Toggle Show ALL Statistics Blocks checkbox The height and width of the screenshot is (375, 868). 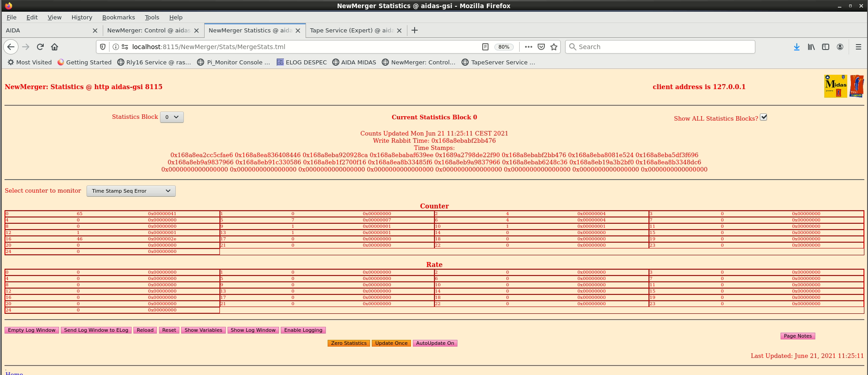[x=763, y=117]
